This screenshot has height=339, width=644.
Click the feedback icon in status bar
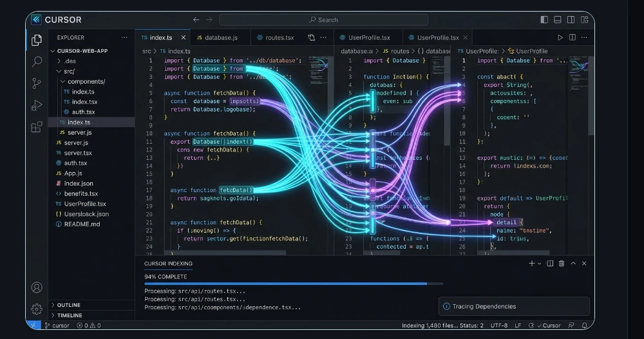(x=571, y=325)
